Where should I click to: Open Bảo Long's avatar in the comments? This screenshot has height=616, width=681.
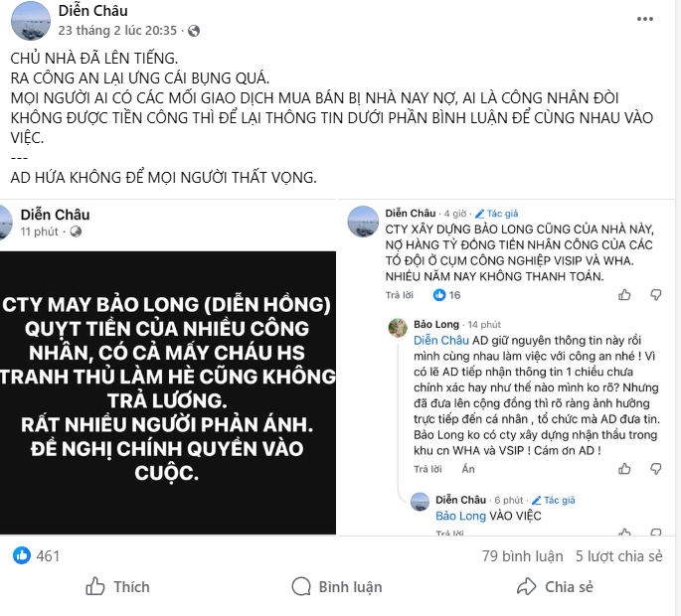[397, 327]
